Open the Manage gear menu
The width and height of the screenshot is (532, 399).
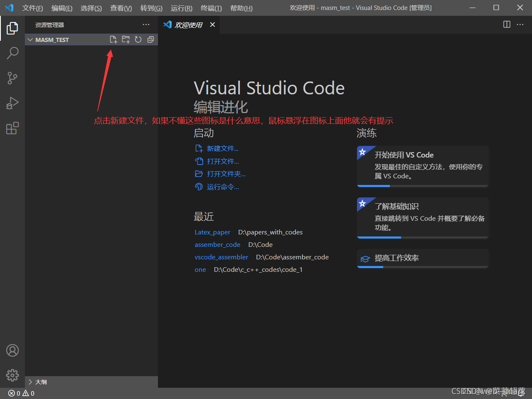point(12,375)
